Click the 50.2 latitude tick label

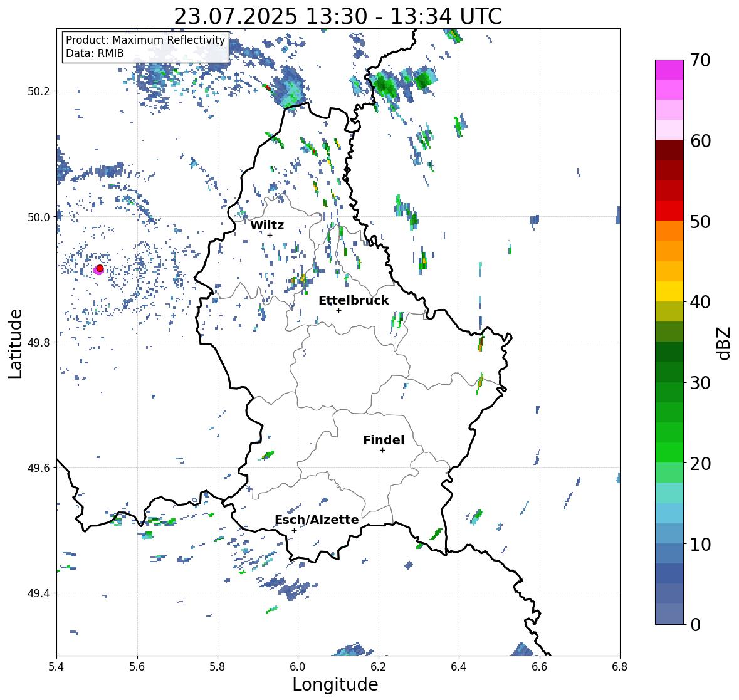(x=38, y=91)
